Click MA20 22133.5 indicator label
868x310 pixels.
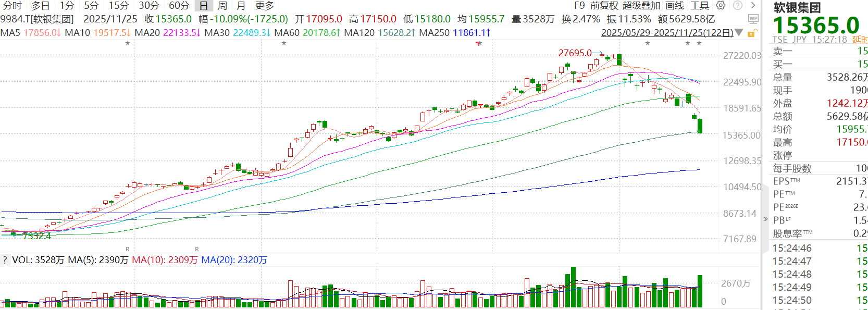pos(168,33)
